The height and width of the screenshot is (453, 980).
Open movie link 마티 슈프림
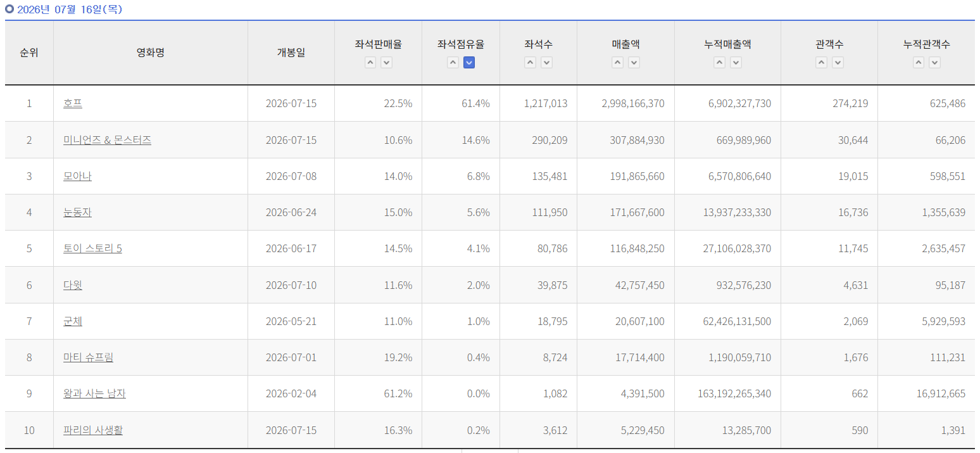tap(88, 357)
